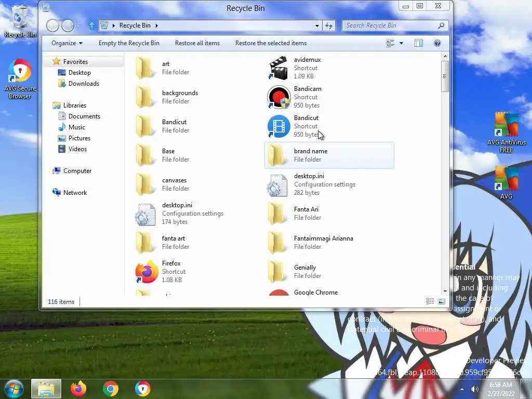Click the vertical scrollbar thumb
Image resolution: width=532 pixels, height=399 pixels.
445,76
